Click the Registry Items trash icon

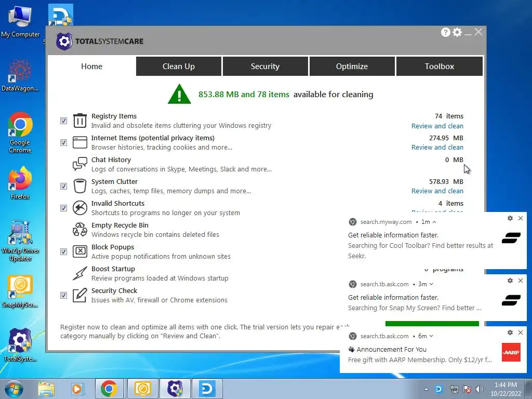pyautogui.click(x=80, y=121)
